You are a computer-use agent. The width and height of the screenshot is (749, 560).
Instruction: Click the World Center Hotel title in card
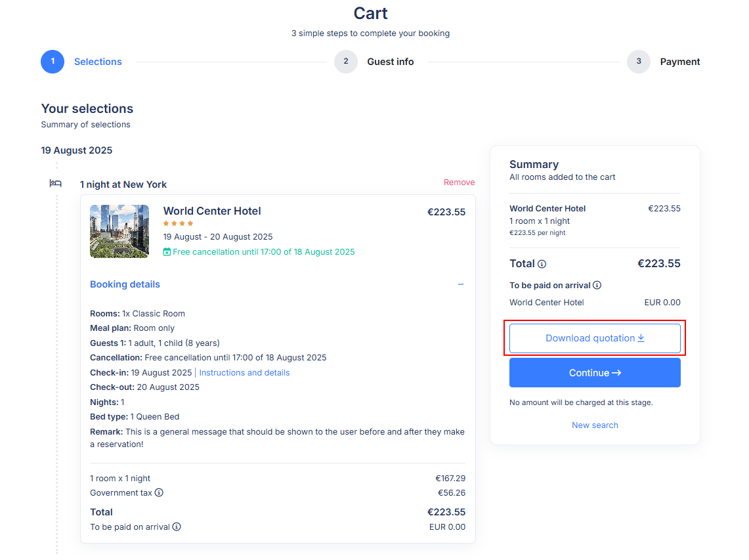click(212, 211)
